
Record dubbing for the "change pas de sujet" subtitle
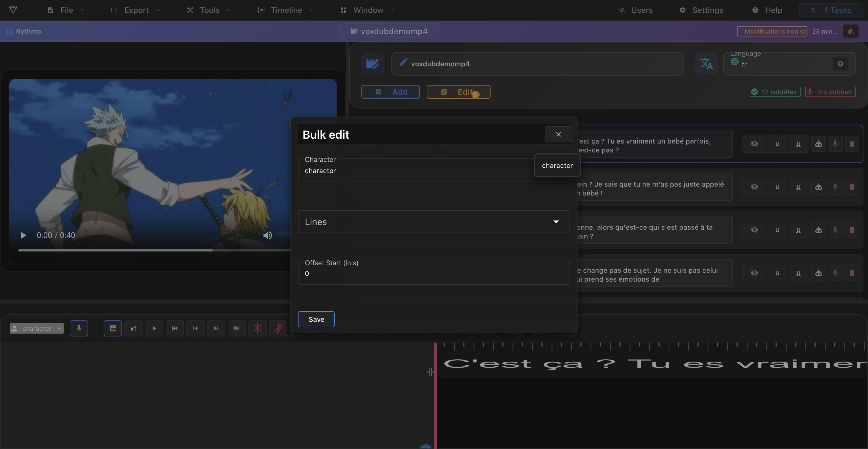pyautogui.click(x=835, y=273)
